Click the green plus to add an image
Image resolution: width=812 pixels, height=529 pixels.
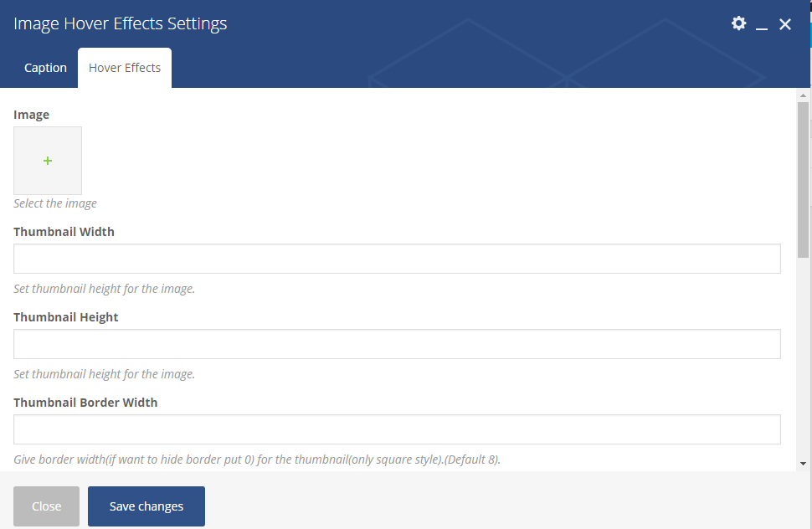pos(48,161)
